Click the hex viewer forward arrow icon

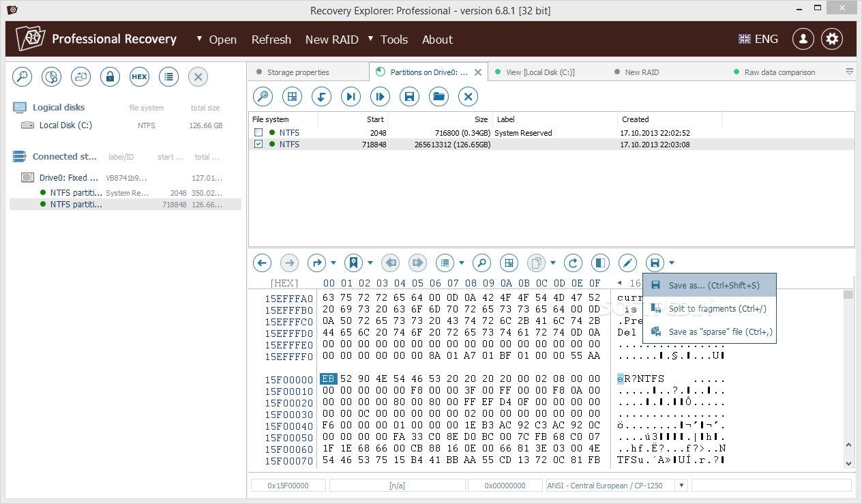[289, 263]
